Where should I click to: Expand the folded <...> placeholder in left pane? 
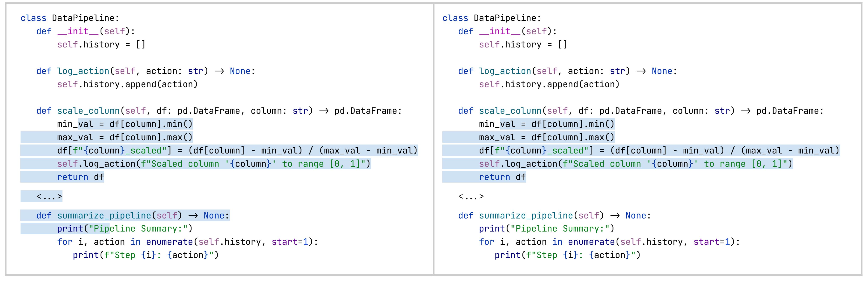point(49,197)
